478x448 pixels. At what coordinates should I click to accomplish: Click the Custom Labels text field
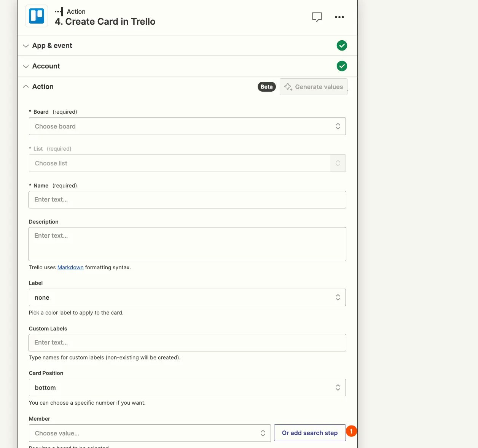click(187, 343)
